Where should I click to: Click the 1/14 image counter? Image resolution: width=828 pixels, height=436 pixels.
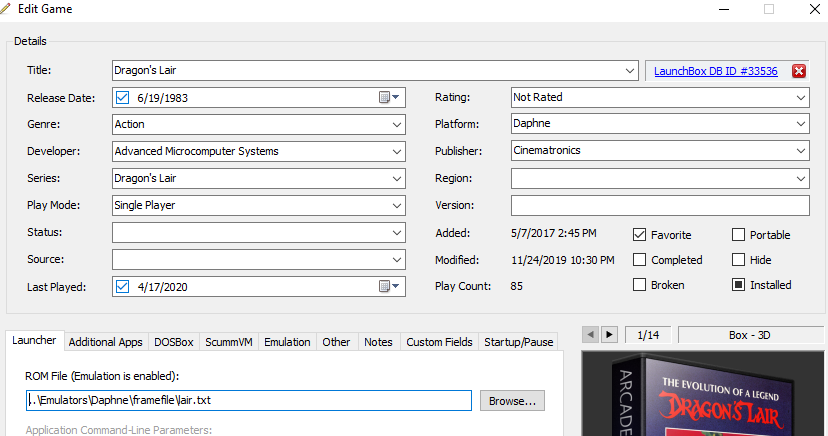tap(648, 335)
